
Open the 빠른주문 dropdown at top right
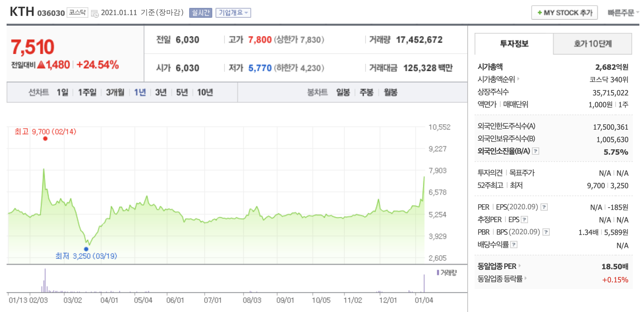coord(623,12)
